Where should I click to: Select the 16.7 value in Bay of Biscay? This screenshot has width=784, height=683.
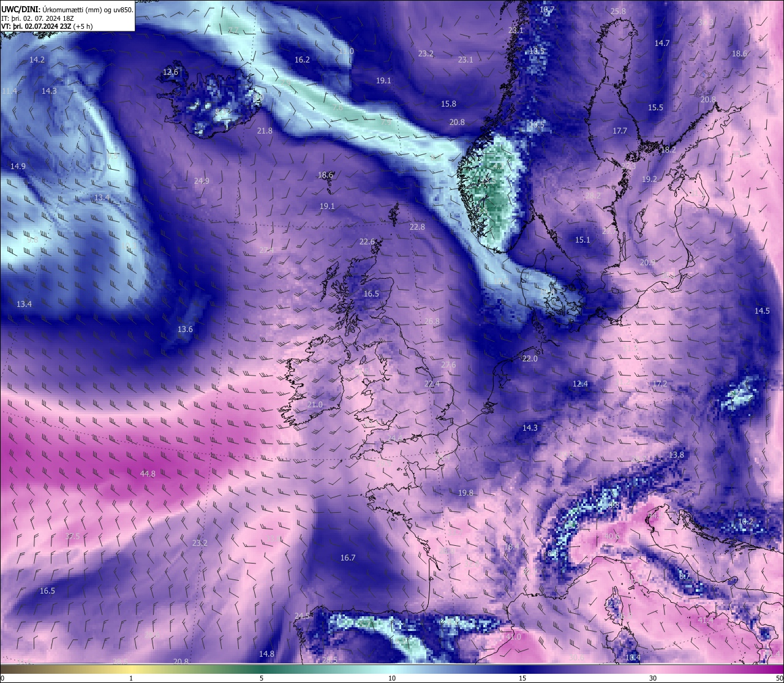point(348,557)
